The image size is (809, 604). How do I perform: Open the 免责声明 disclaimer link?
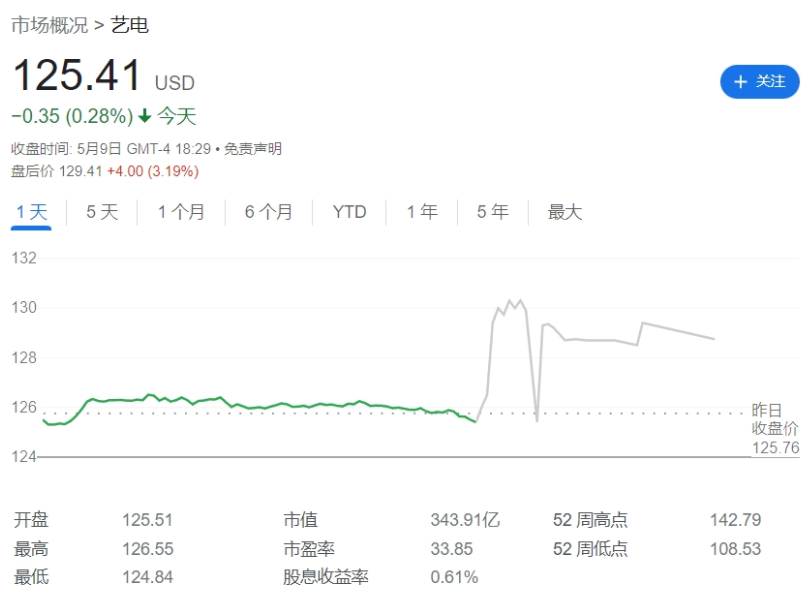click(x=253, y=149)
